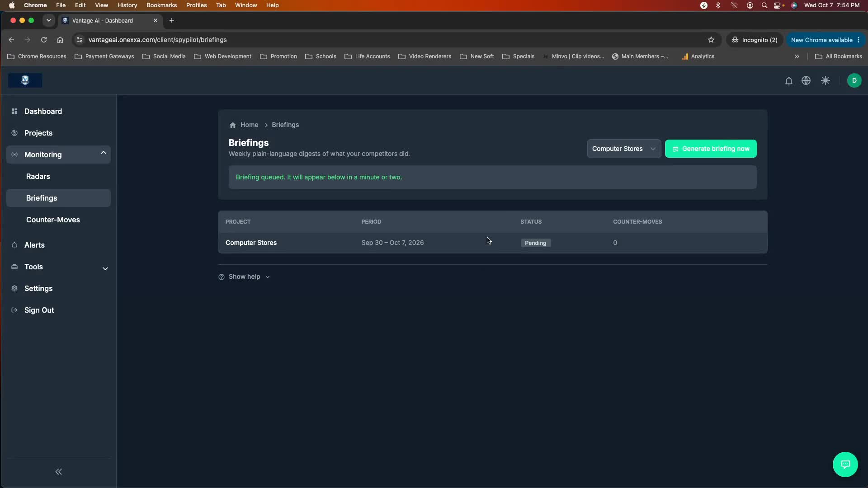The height and width of the screenshot is (488, 868).
Task: Go back in browser history
Action: click(x=11, y=40)
